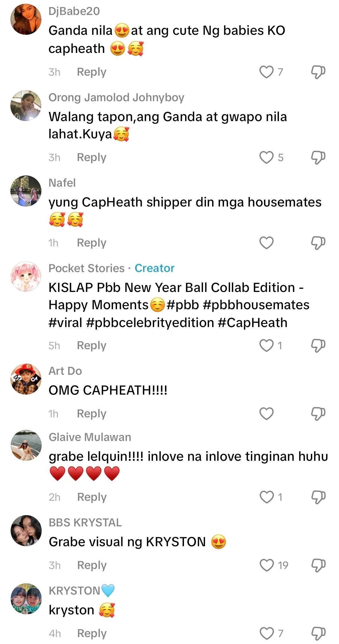Screen dimensions: 339x644
Task: Dislike Nafel's CapHeath shipper comment
Action: [318, 243]
